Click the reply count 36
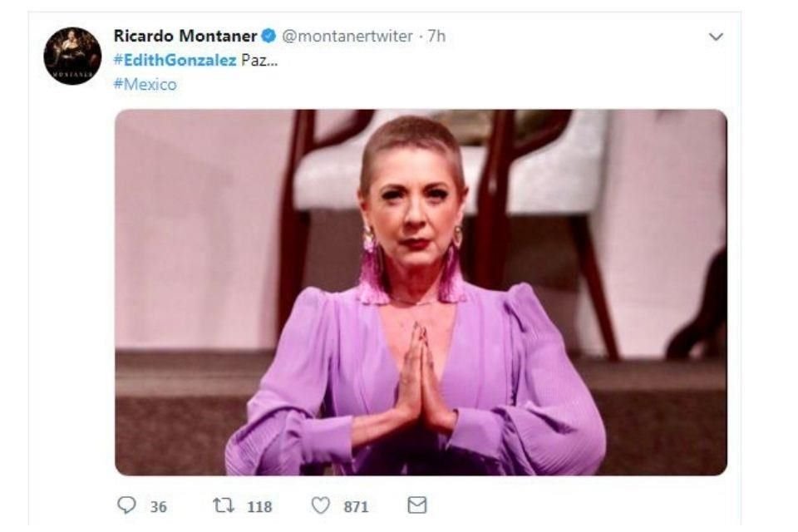The image size is (798, 532). click(157, 506)
